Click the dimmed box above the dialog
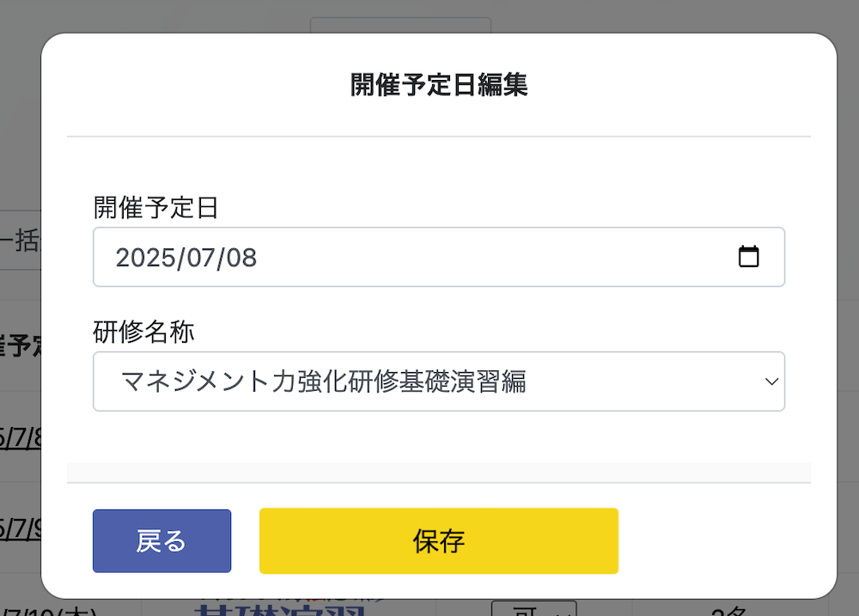The height and width of the screenshot is (616, 859). (400, 25)
